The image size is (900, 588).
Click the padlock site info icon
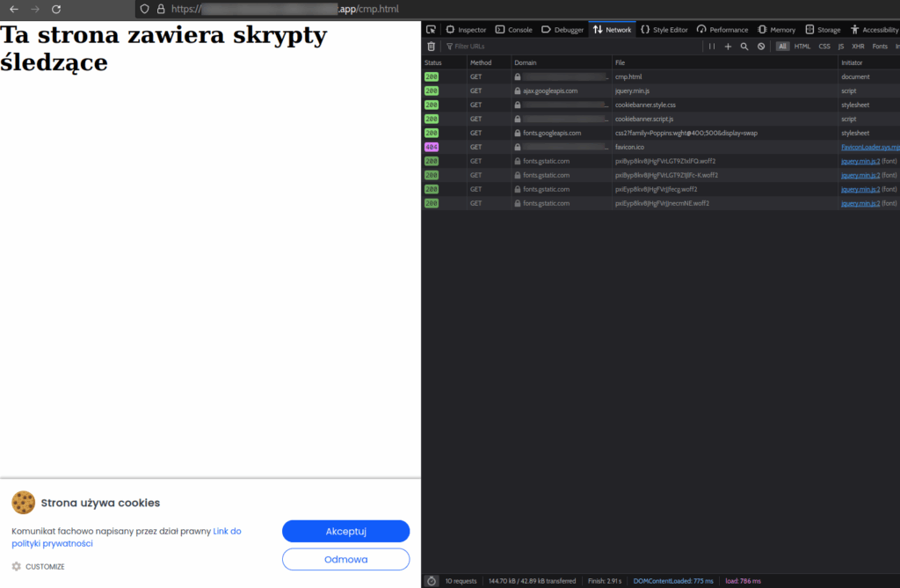click(161, 9)
